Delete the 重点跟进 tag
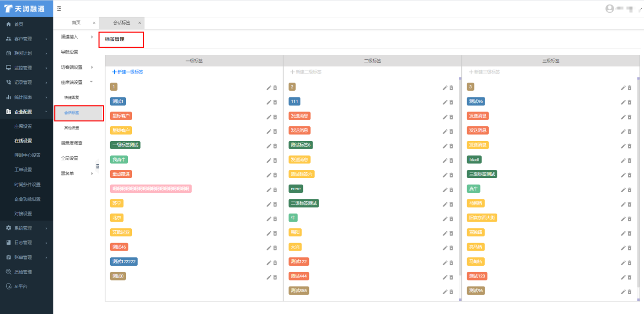The image size is (644, 314). coord(275,175)
